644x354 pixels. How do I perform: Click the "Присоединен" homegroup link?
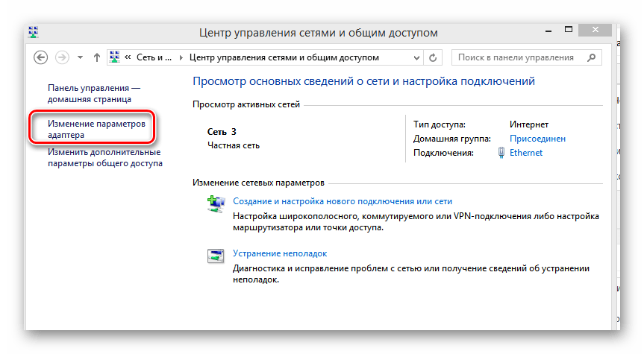click(x=537, y=139)
